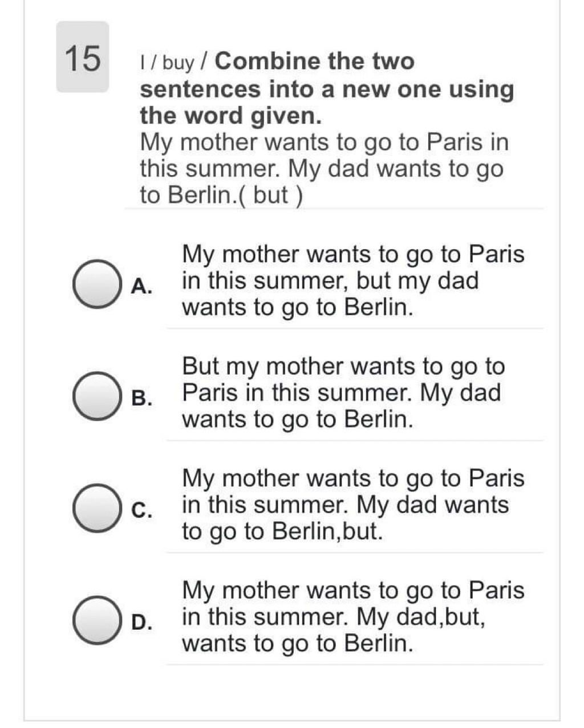The height and width of the screenshot is (728, 584).
Task: Click the bold letter label "D."
Action: (x=141, y=622)
